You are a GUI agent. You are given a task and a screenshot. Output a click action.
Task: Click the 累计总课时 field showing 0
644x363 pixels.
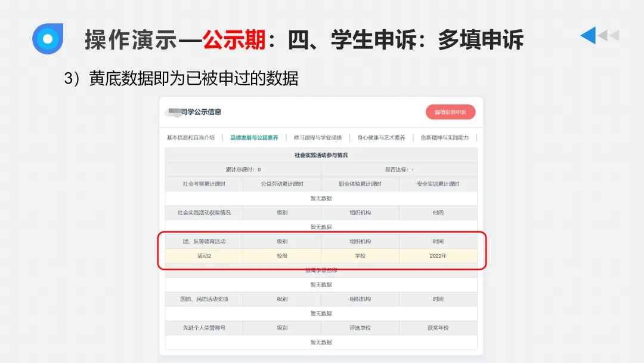(x=242, y=169)
